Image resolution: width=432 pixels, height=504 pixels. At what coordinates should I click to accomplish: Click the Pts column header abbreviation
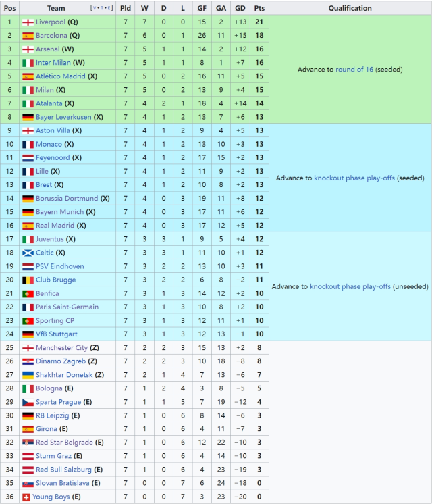point(260,8)
